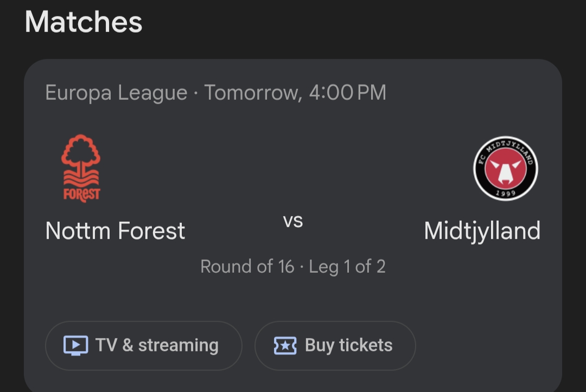Open the Nottm Forest team name

pyautogui.click(x=115, y=231)
